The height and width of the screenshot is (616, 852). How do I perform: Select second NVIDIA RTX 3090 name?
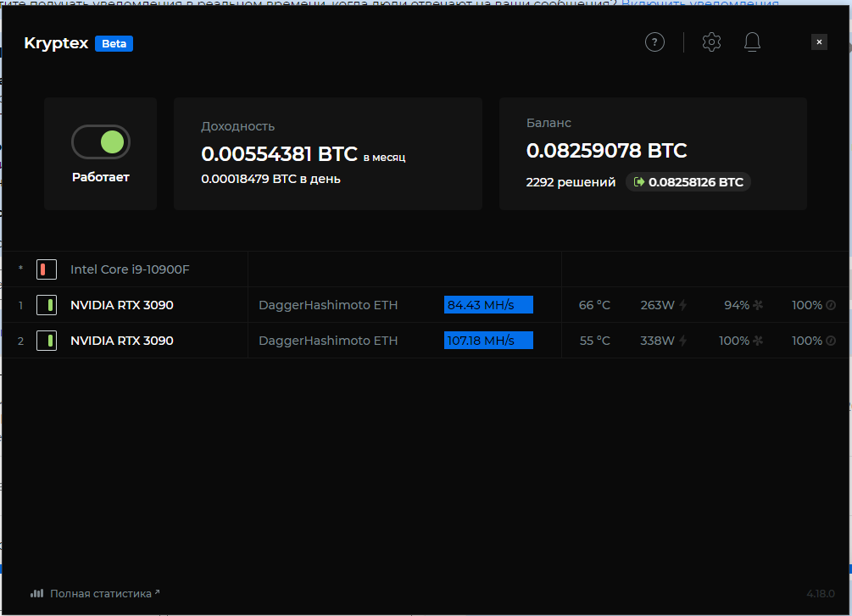point(122,341)
